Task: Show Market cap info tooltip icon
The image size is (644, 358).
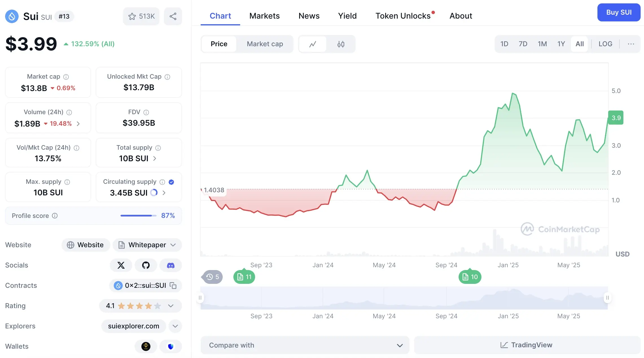Action: click(x=66, y=77)
